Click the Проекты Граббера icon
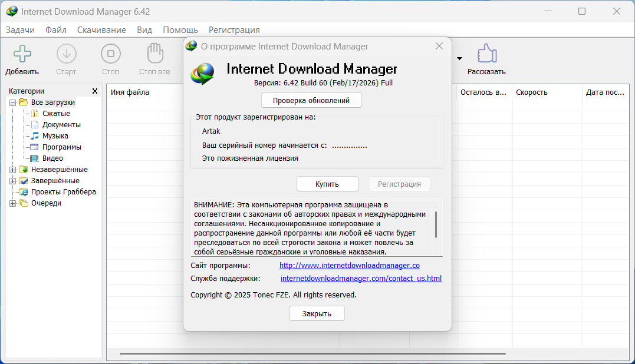Screen dimensions: 635x364 [24, 191]
